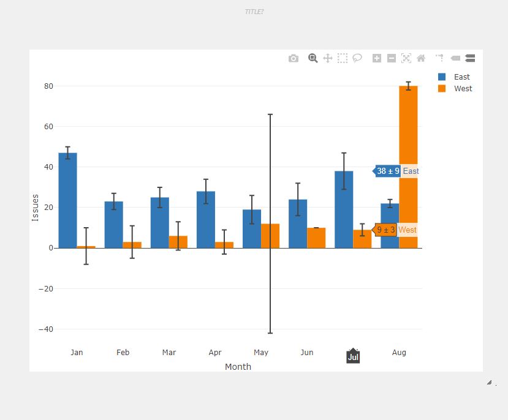
Task: Enable compare data on hover
Action: [470, 58]
